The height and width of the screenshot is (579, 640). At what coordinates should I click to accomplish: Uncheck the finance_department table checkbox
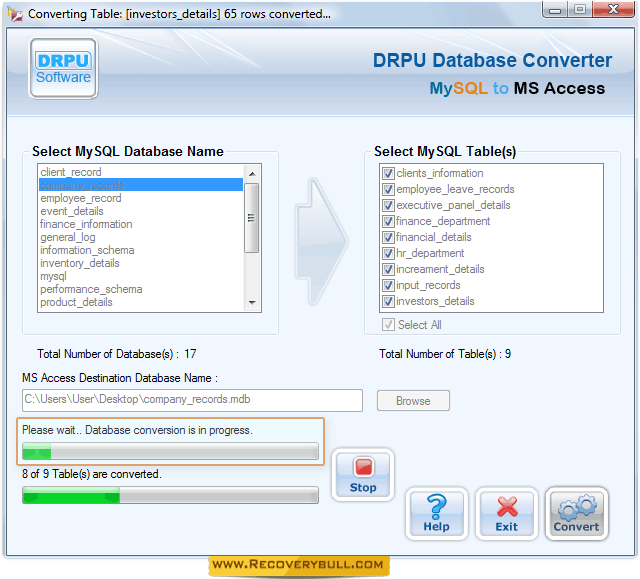(x=388, y=221)
